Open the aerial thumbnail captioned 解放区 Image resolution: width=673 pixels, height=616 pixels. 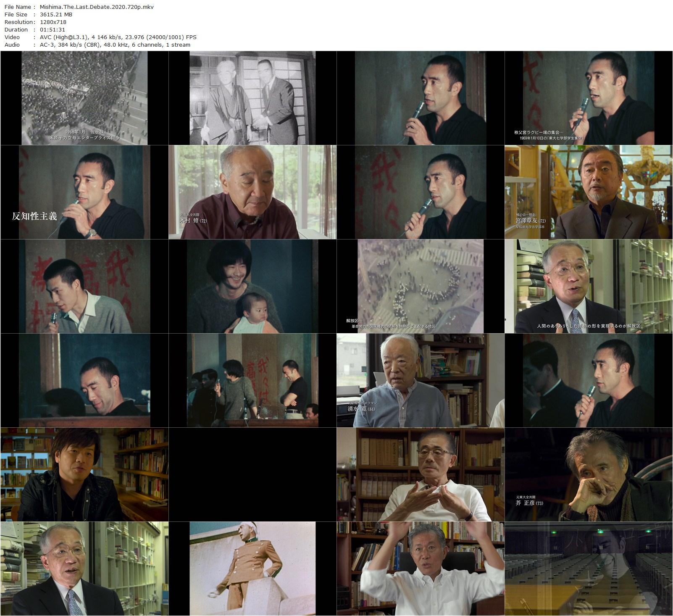pos(420,287)
